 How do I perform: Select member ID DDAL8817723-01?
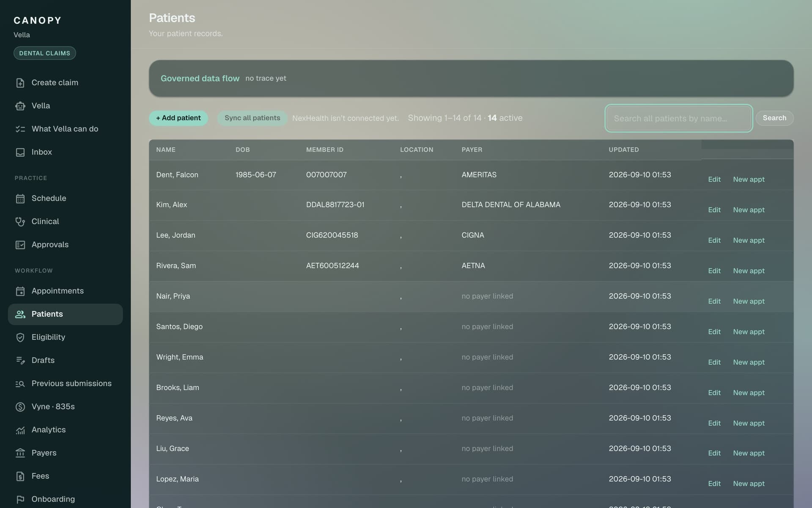335,205
